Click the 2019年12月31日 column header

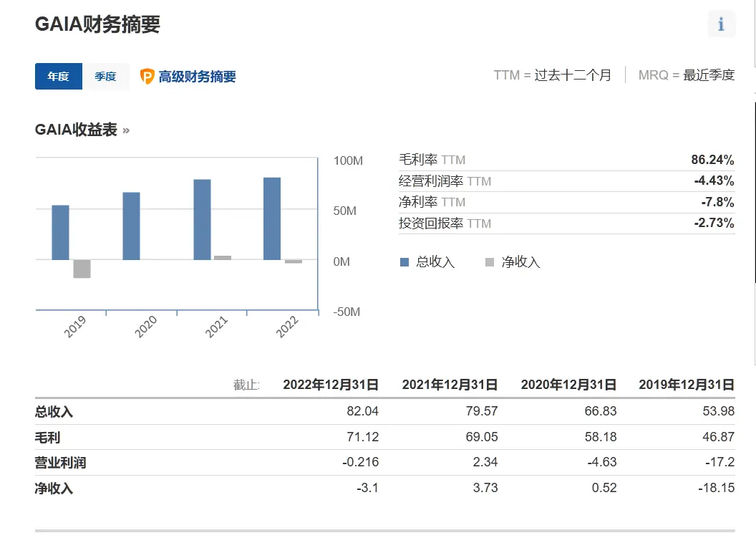687,385
